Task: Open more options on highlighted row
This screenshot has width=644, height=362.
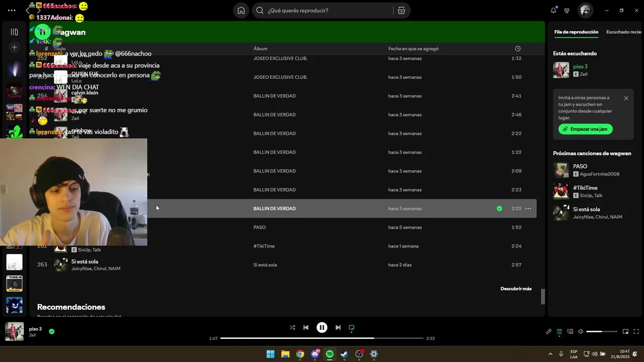Action: tap(528, 209)
